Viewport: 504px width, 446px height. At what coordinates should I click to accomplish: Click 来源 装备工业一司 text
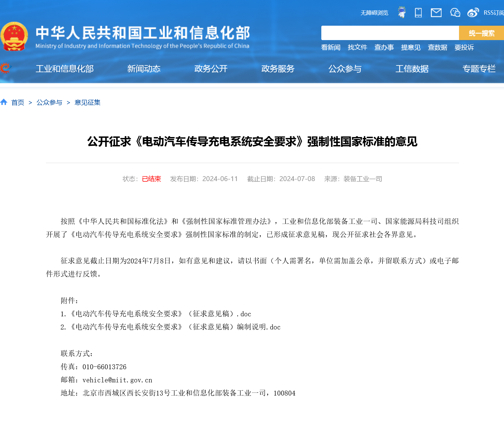(353, 179)
